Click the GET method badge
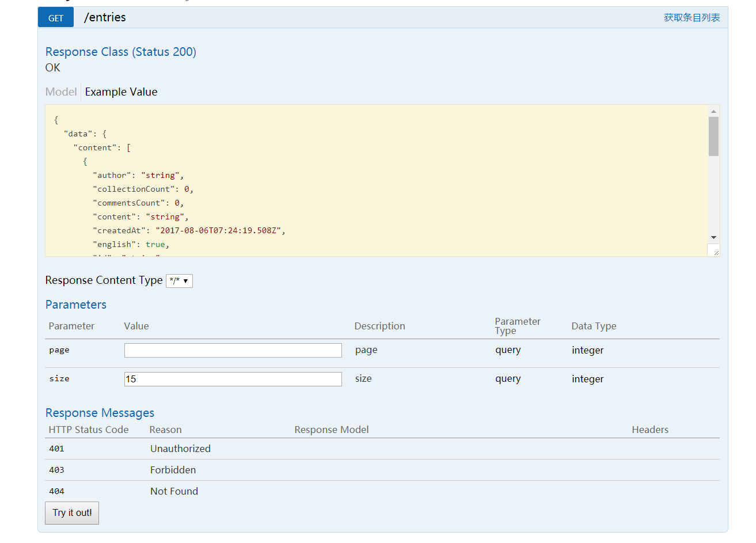The width and height of the screenshot is (756, 543). click(x=56, y=18)
